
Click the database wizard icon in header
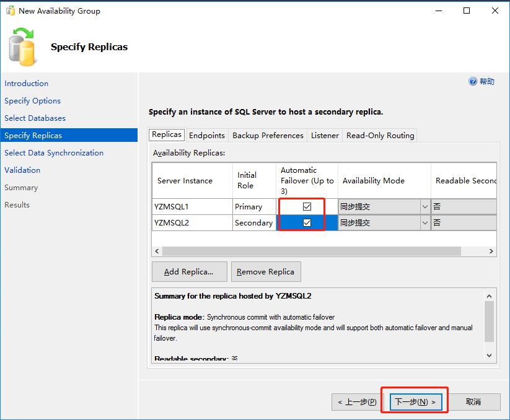tap(24, 47)
